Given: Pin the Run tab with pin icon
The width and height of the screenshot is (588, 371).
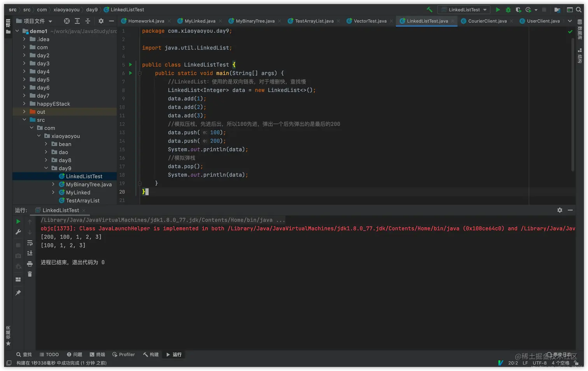Looking at the screenshot, I should pos(18,293).
